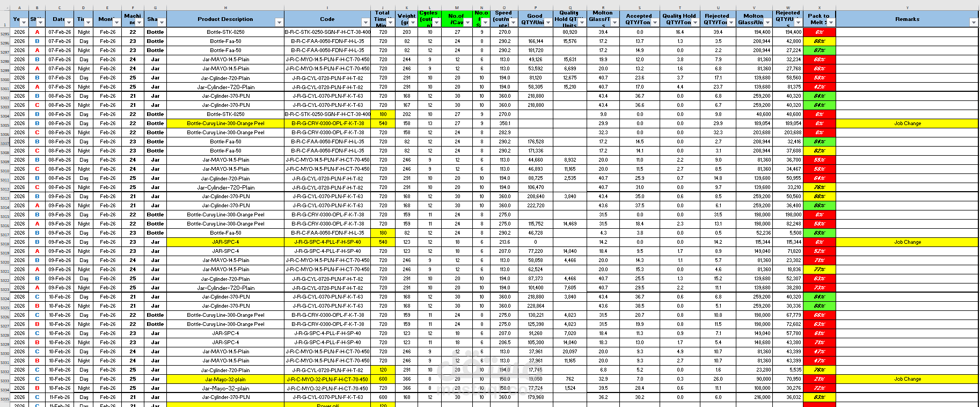Open the Shape column filter arrow
Screen dimensions: 980x407
pos(162,23)
